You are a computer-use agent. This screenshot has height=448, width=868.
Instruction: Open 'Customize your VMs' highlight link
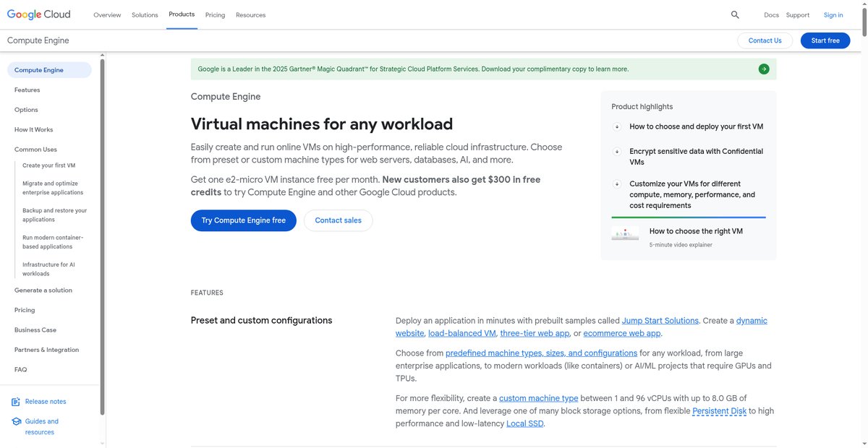[692, 194]
